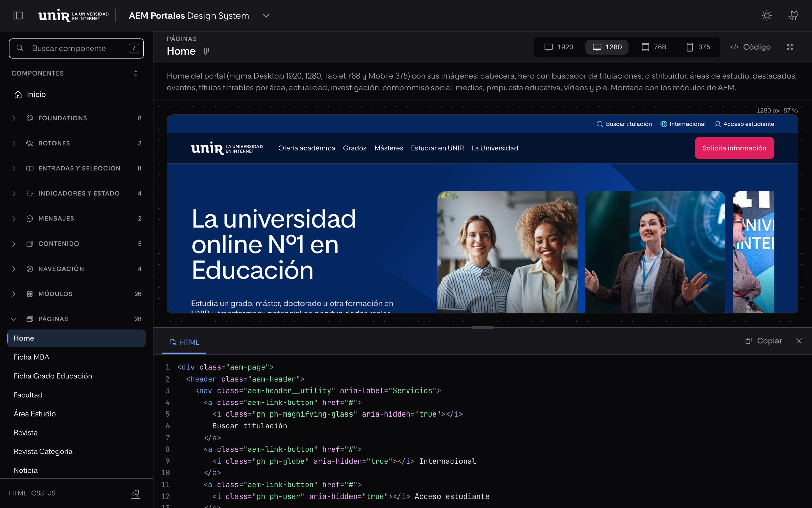The image size is (812, 508).
Task: Focus the Buscar componente search field
Action: click(76, 48)
